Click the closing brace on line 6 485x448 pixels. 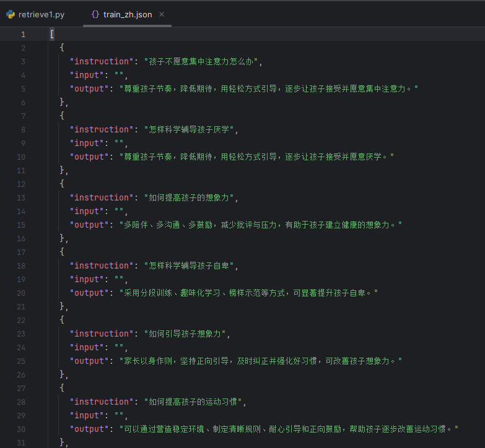(62, 102)
